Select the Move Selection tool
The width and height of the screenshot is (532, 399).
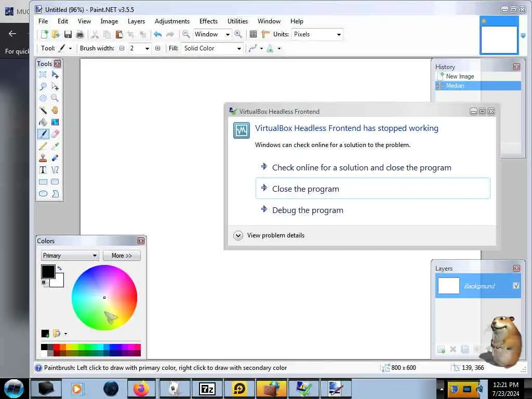click(x=55, y=87)
